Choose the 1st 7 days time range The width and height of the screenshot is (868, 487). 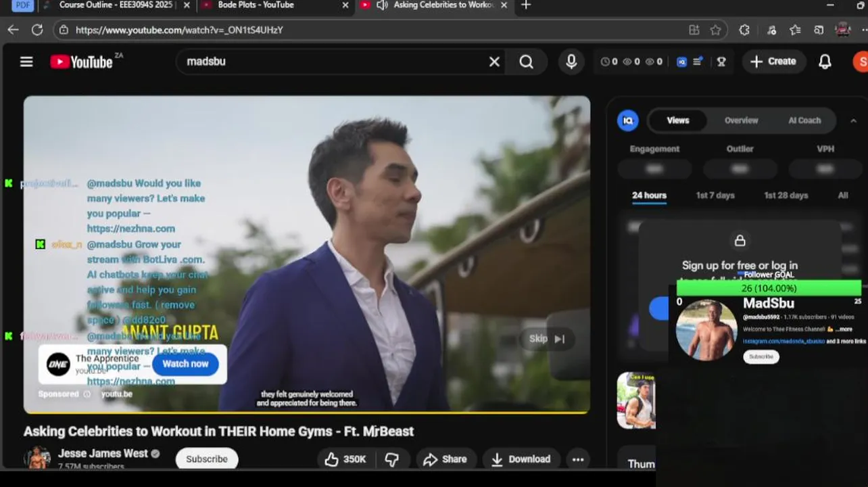(x=715, y=195)
